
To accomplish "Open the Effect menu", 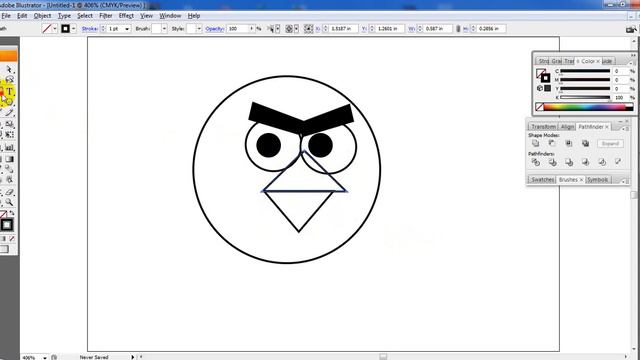I will click(x=126, y=16).
